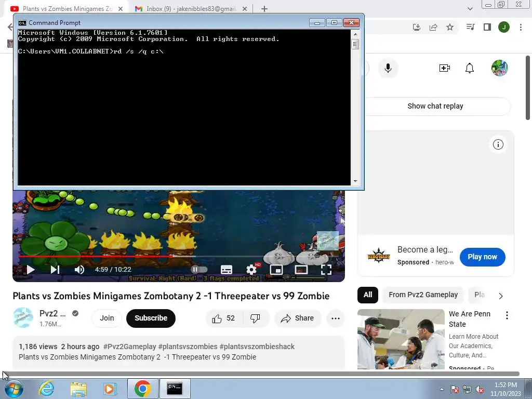Screen dimensions: 532x399
Task: Switch to theater mode
Action: point(301,270)
